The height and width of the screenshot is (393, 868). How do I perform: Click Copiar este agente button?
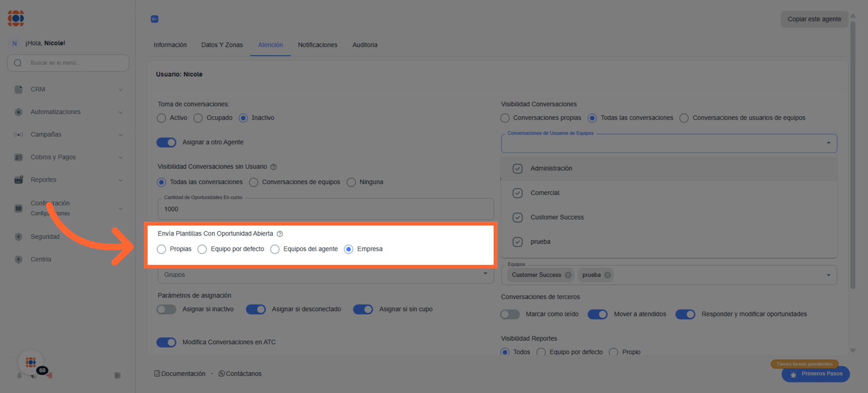[x=814, y=19]
